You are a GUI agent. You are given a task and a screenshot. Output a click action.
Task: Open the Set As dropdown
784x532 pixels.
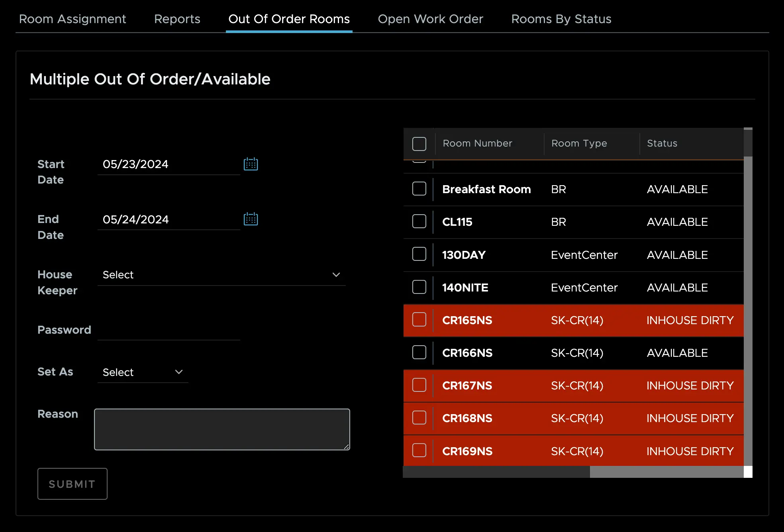[x=143, y=372]
